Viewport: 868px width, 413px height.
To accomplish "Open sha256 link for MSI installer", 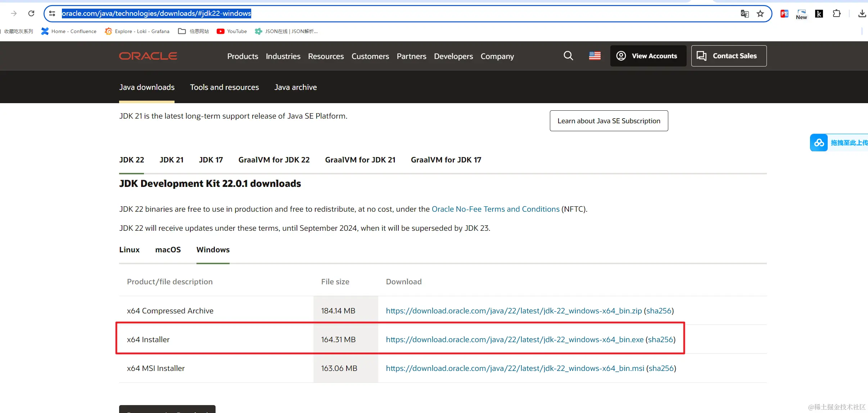I will point(661,368).
